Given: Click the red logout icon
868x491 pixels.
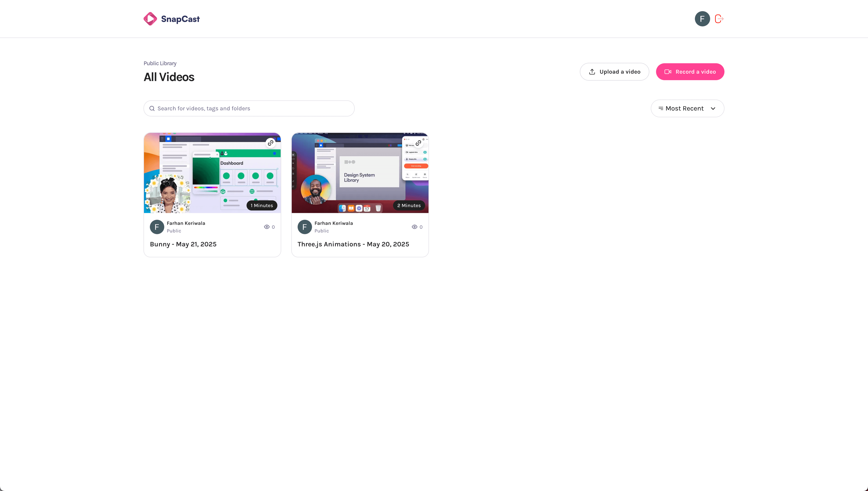Looking at the screenshot, I should [719, 19].
